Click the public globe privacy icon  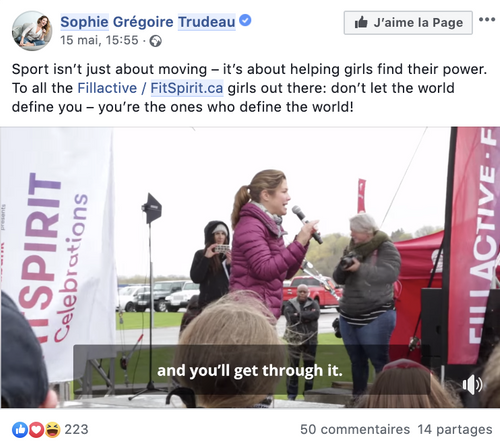155,41
